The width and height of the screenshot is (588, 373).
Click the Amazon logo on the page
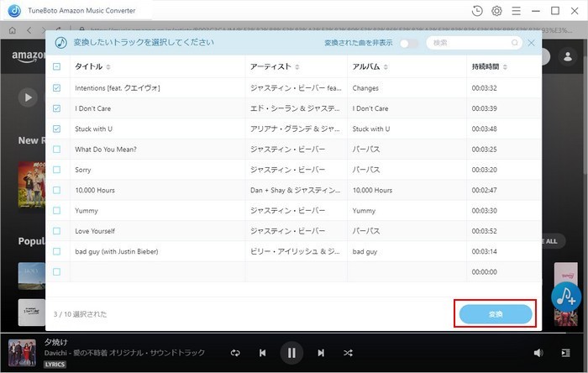tap(29, 56)
